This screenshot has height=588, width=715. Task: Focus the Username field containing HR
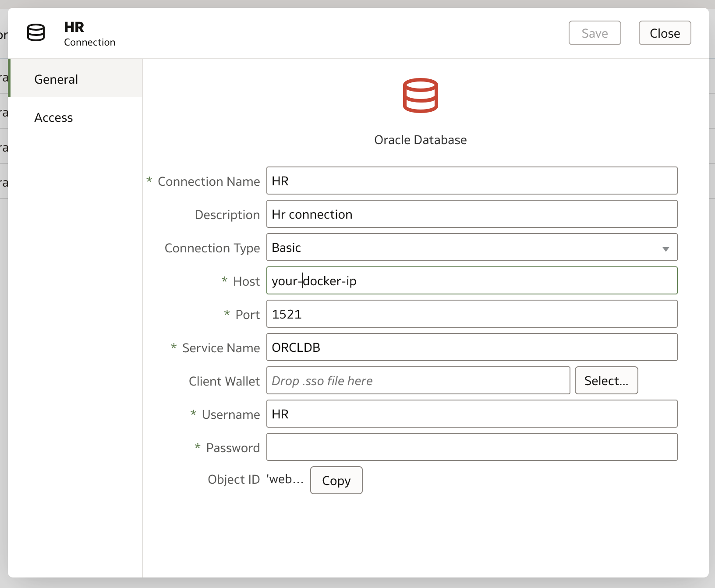[471, 414]
